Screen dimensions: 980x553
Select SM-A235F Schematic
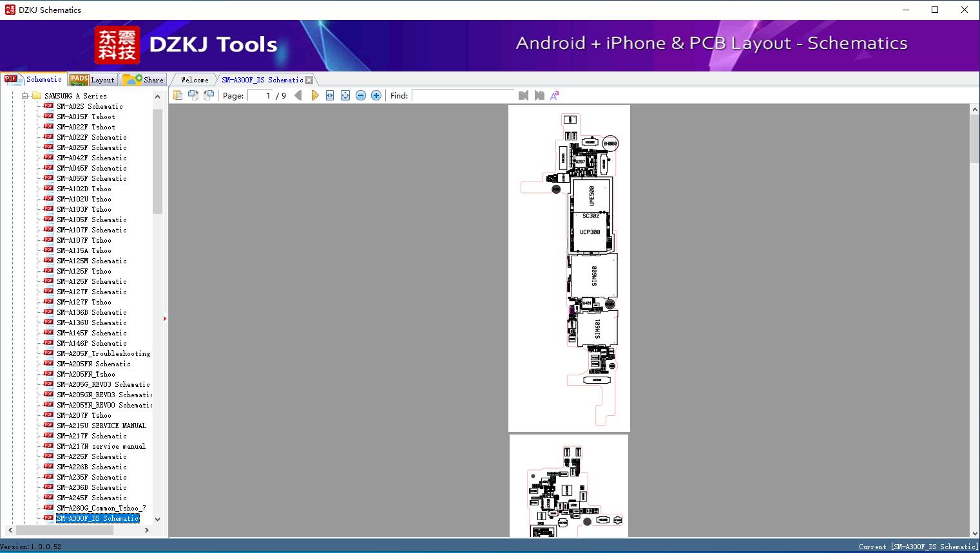91,477
